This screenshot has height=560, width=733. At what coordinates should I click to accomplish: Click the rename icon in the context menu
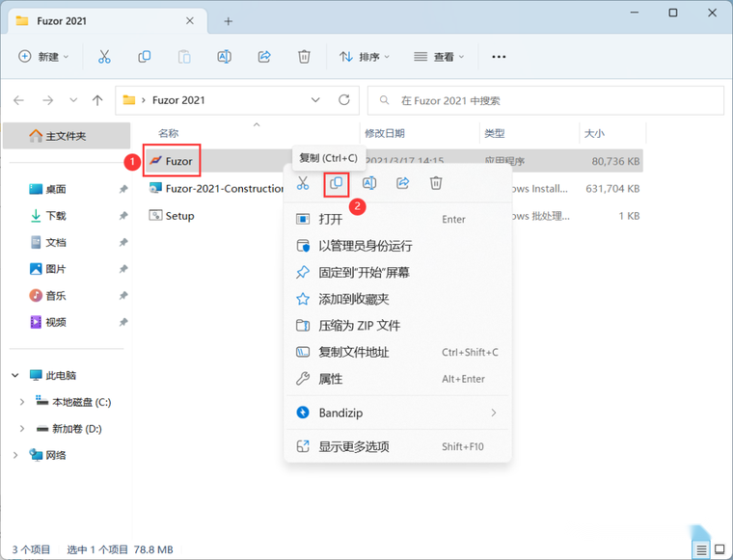pos(369,183)
